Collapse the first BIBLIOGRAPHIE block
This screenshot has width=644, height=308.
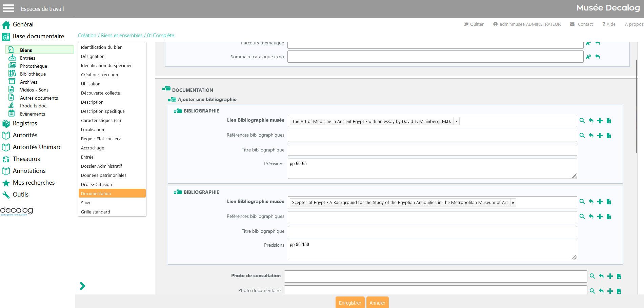click(178, 111)
